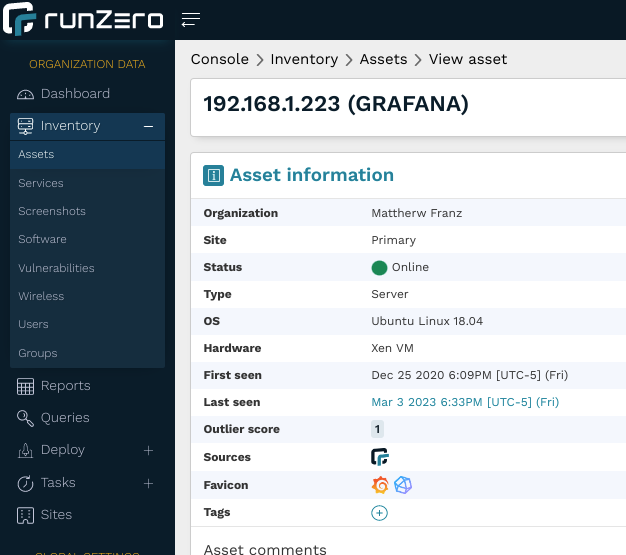Click the orange Grafana favicon
This screenshot has height=555, width=626.
click(380, 485)
